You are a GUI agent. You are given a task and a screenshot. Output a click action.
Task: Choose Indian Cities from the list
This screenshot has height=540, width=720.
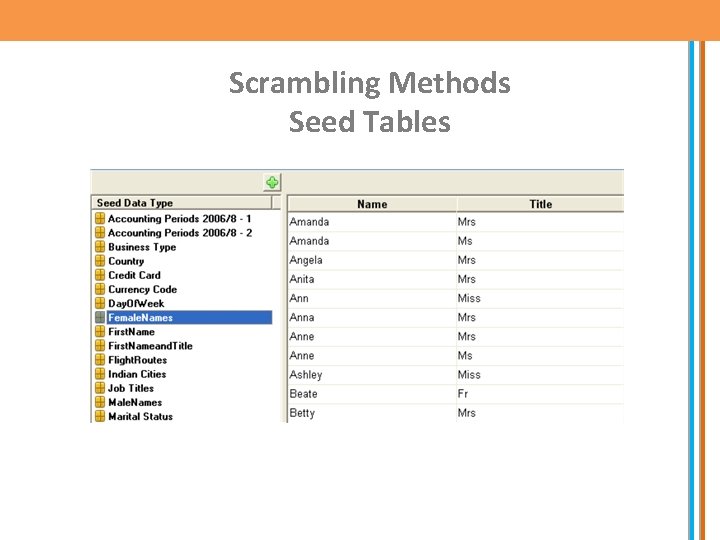tap(137, 374)
